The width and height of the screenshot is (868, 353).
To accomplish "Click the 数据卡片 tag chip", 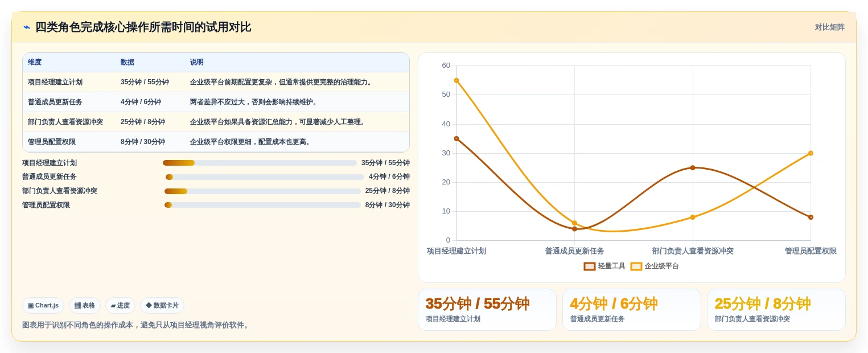I will [162, 305].
